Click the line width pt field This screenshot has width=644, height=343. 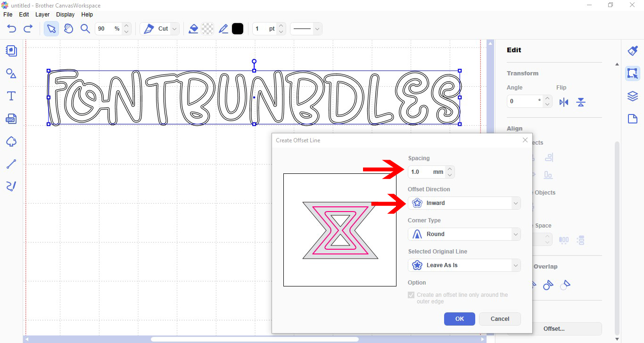[x=264, y=29]
